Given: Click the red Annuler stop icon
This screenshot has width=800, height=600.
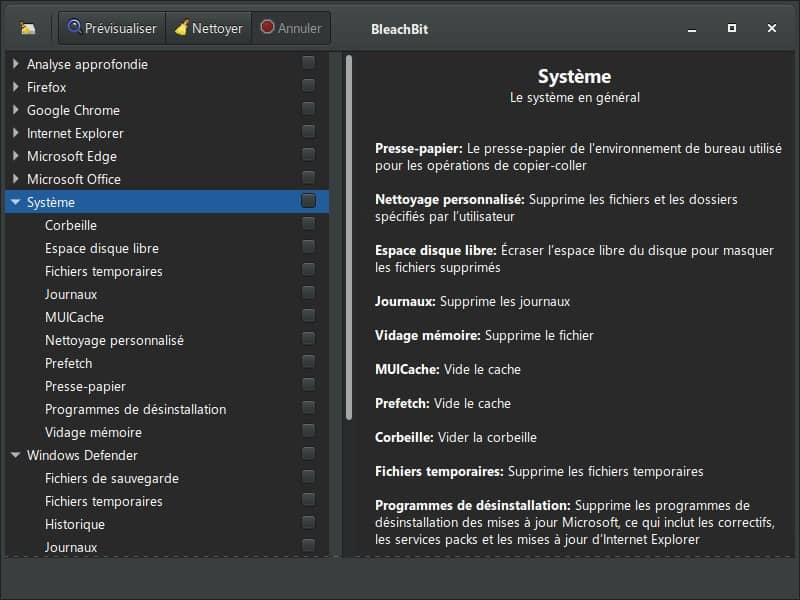Looking at the screenshot, I should [x=267, y=27].
